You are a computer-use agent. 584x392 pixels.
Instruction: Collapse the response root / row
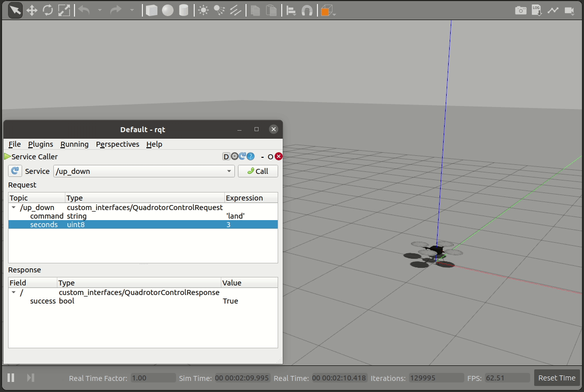coord(14,292)
